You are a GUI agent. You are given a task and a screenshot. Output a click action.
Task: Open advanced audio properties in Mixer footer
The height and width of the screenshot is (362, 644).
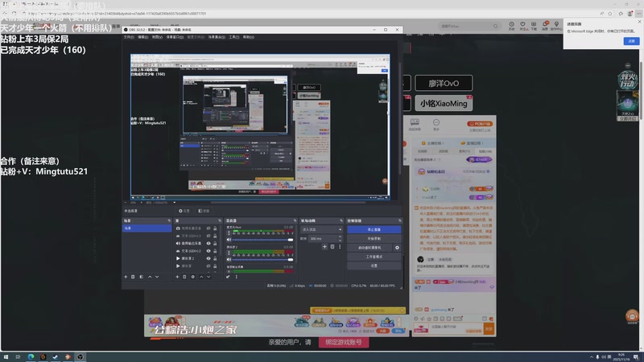tap(228, 277)
